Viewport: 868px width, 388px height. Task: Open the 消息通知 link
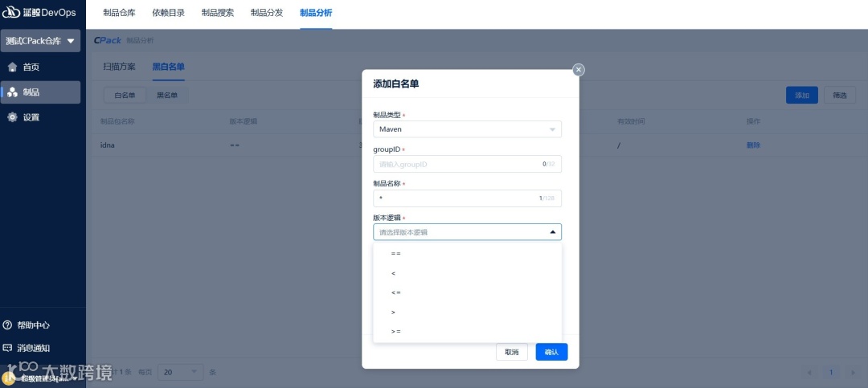pos(33,348)
